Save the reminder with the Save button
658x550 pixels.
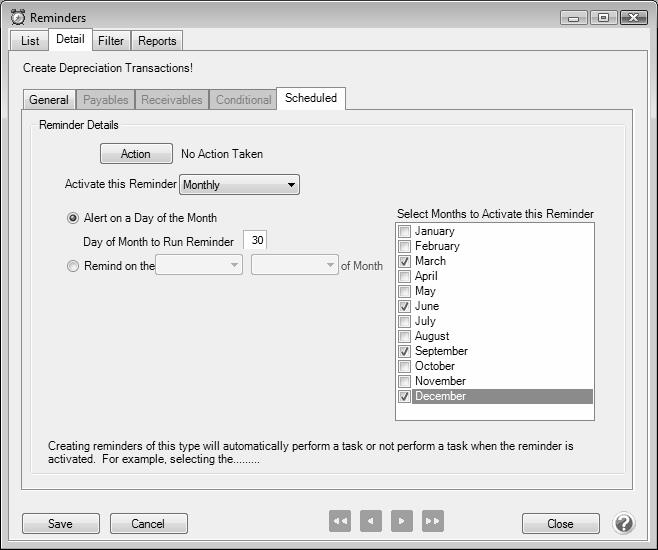[60, 524]
